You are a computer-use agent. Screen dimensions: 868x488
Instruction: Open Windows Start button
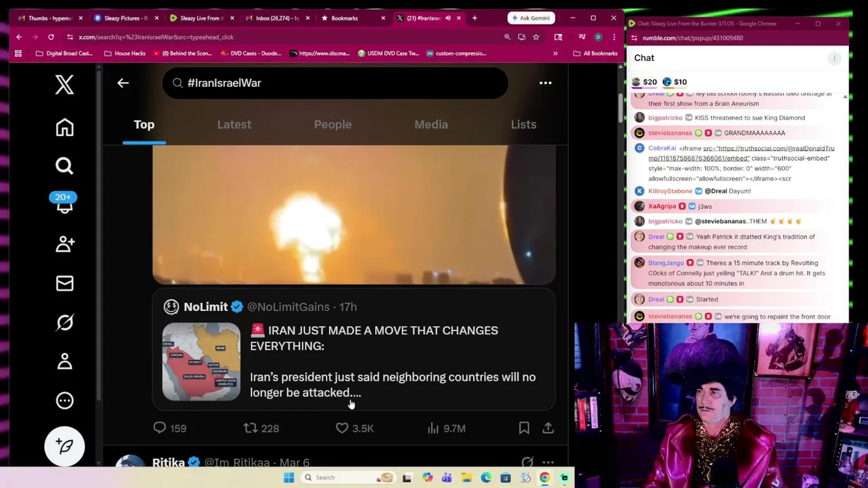[x=289, y=478]
